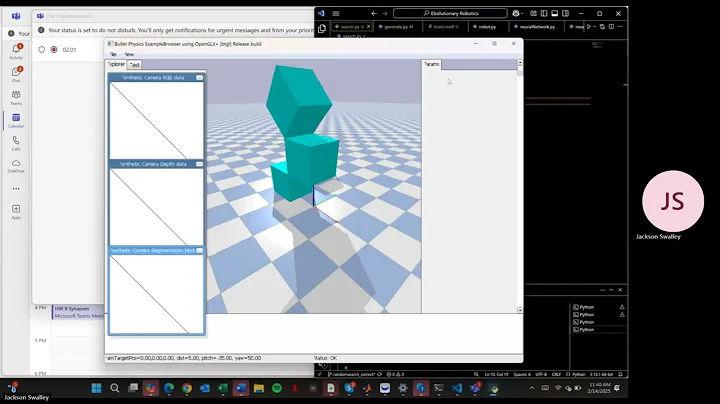Collapse the Synthetic Camera Segmentation Mask panel
The image size is (720, 404).
coord(199,250)
